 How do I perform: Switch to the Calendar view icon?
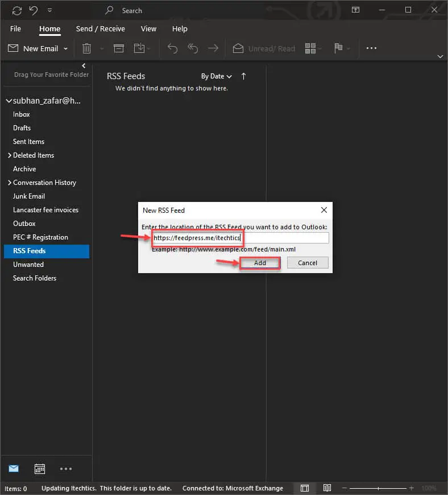40,469
